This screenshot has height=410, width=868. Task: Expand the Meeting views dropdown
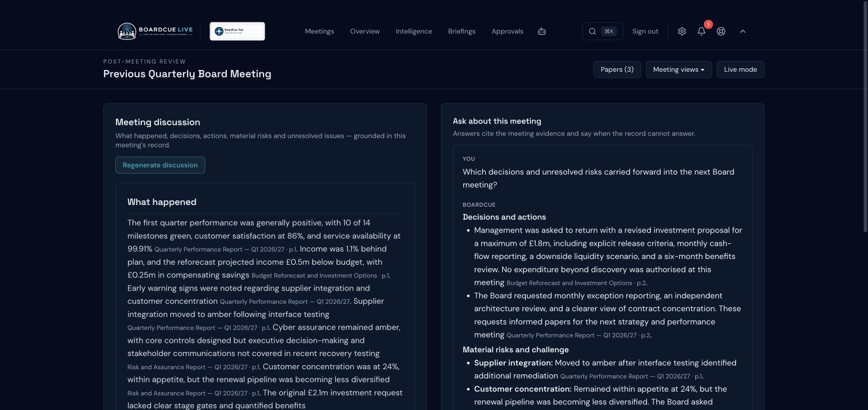679,69
